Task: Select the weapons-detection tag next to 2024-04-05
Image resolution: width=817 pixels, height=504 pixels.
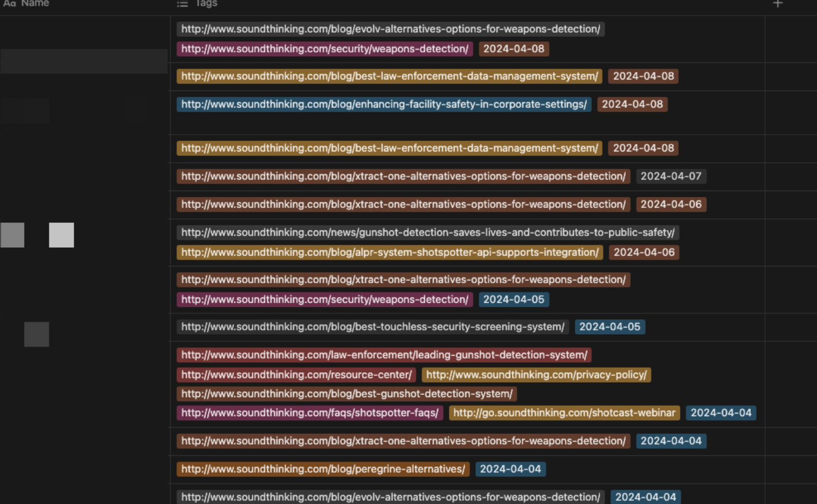Action: click(x=325, y=300)
